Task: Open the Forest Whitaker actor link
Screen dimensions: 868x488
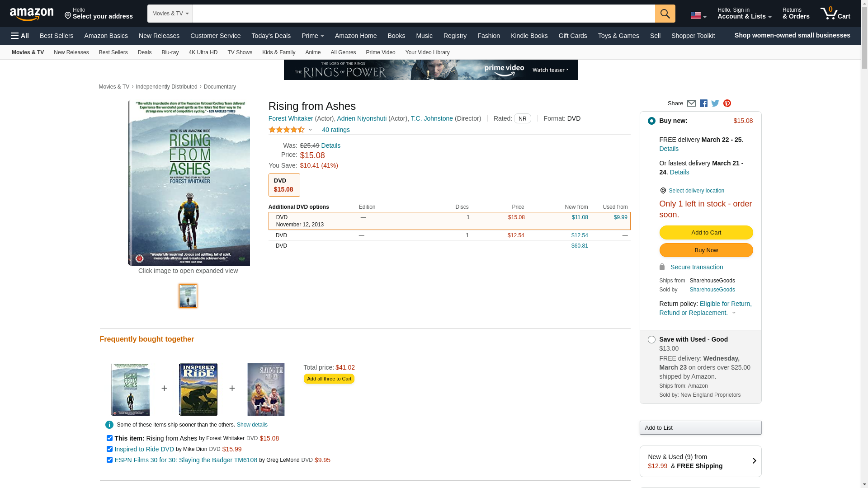Action: [x=291, y=118]
